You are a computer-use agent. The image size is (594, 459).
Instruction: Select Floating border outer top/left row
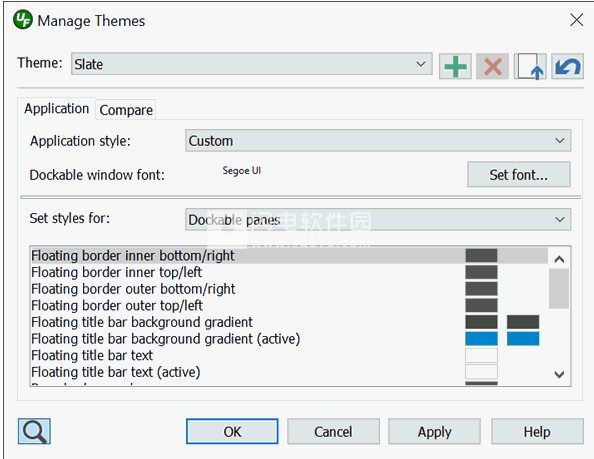click(289, 306)
